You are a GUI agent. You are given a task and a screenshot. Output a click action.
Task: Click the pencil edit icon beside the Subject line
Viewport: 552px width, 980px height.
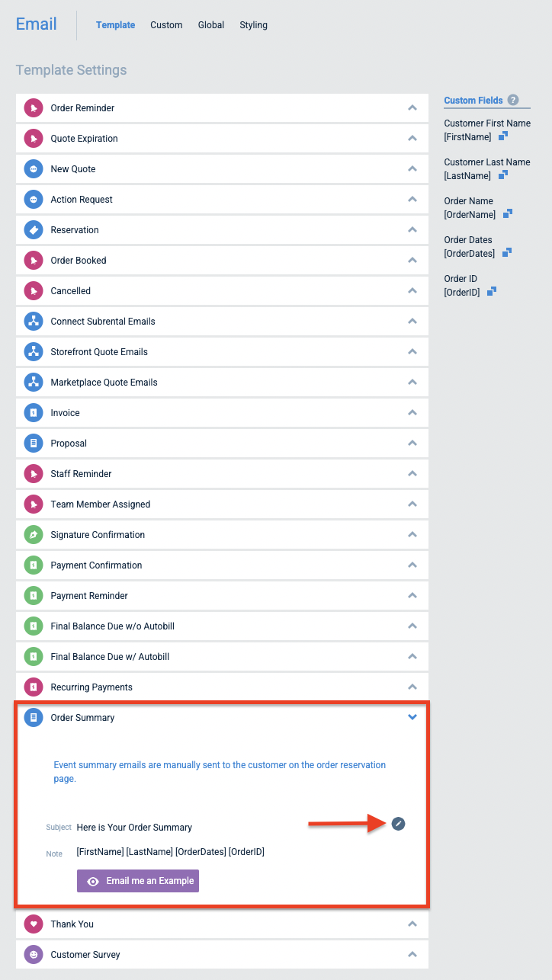click(x=398, y=823)
